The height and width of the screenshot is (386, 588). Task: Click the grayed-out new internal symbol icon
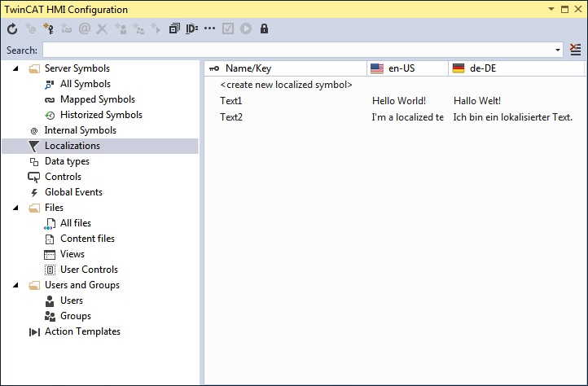coord(30,29)
